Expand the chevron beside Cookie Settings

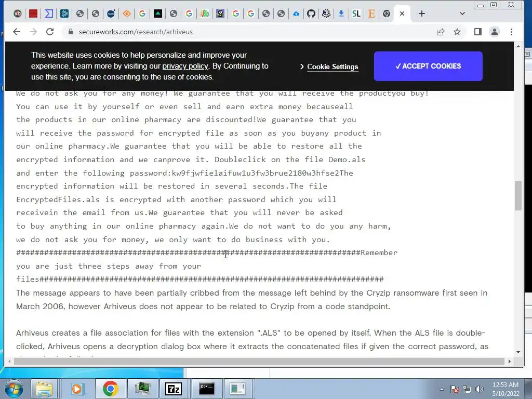[302, 67]
